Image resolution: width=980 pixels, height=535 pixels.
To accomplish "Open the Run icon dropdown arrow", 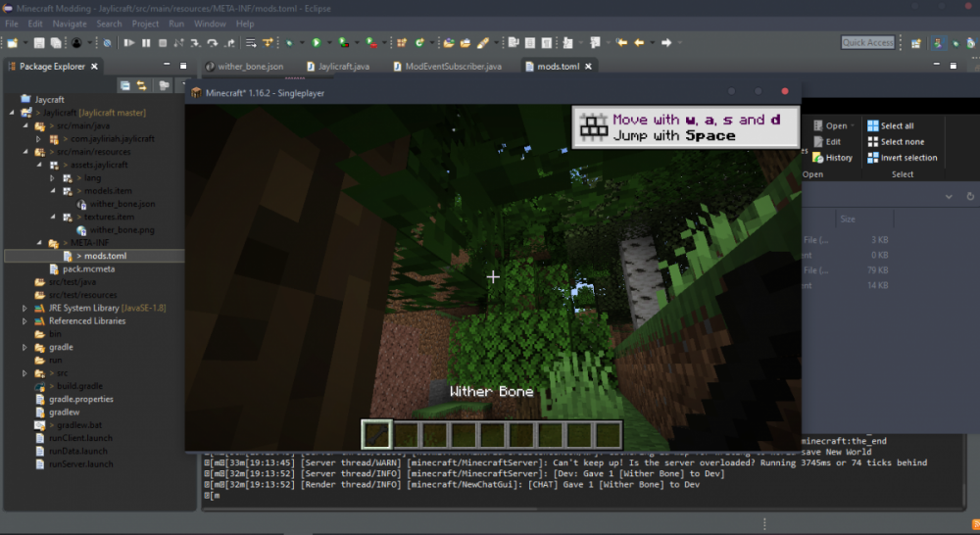I will 328,42.
